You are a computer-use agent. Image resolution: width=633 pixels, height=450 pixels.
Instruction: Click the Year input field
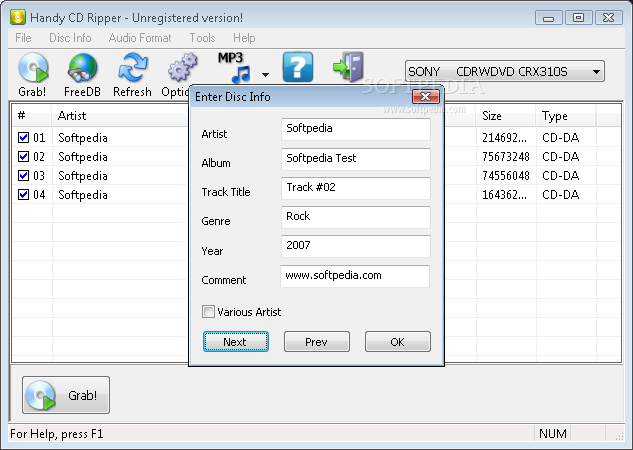coord(356,246)
